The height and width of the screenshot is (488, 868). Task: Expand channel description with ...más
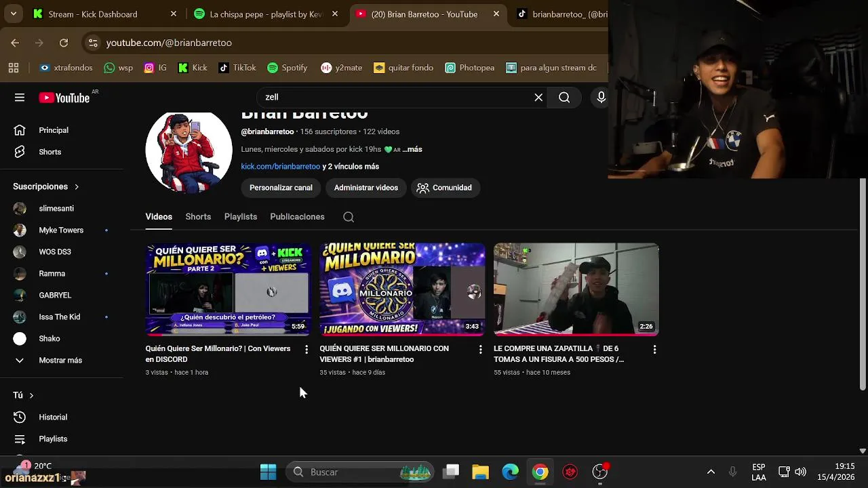(412, 149)
